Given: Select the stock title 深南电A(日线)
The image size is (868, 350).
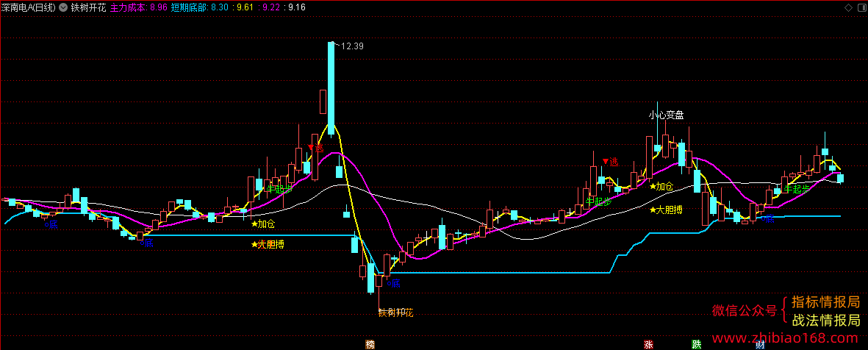Looking at the screenshot, I should (28, 8).
